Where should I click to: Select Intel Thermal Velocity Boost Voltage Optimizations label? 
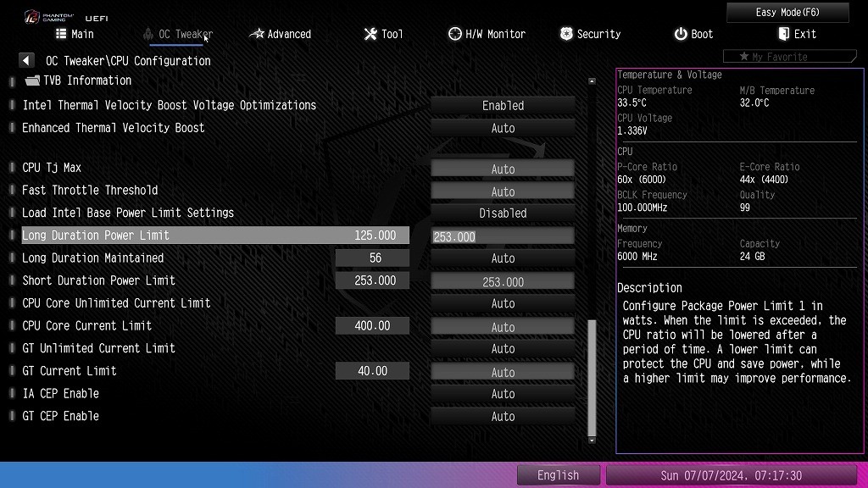(169, 105)
